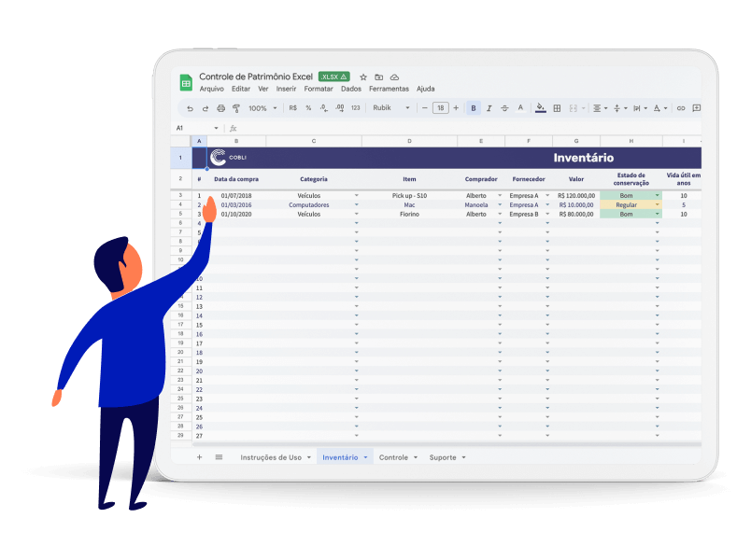Click the .XLSX file format badge
Image resolution: width=737 pixels, height=560 pixels.
(x=333, y=77)
